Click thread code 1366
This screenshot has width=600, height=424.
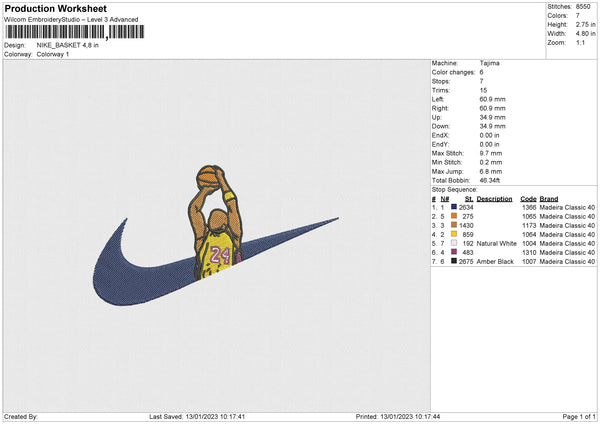530,207
